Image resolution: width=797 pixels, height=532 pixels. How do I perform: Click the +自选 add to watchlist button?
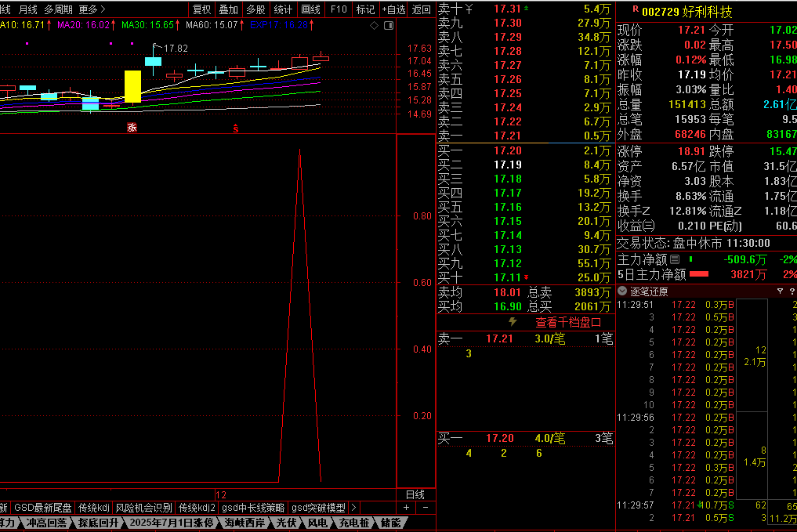point(393,9)
